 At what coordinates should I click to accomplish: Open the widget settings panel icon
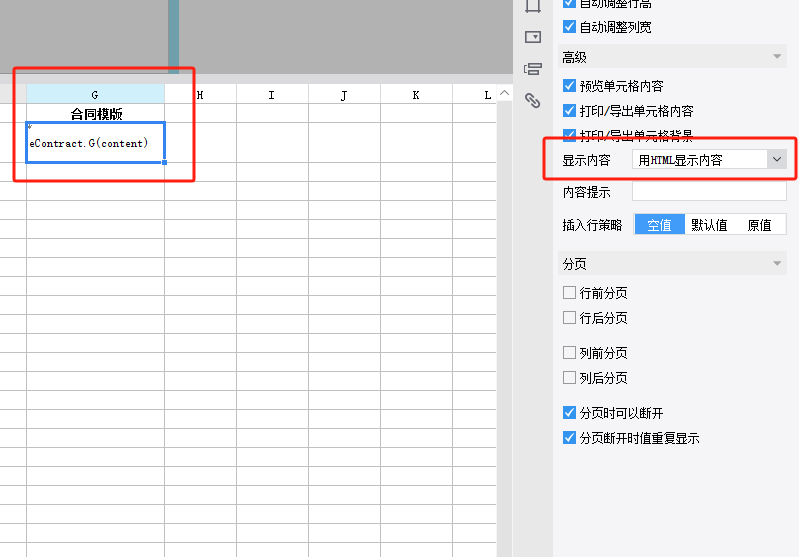[532, 37]
